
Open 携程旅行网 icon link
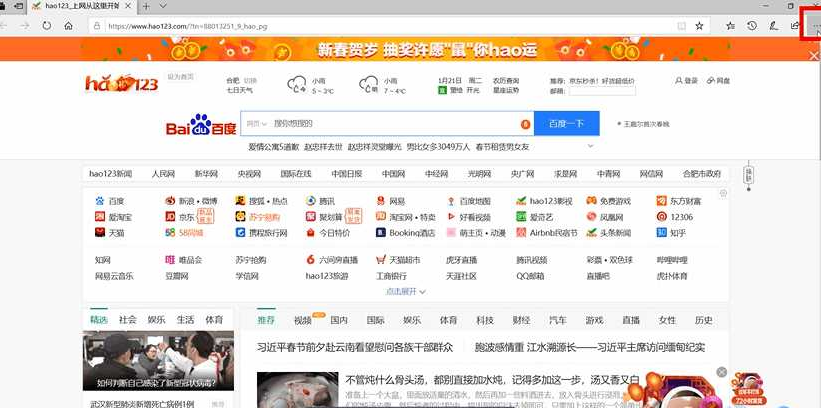point(240,232)
